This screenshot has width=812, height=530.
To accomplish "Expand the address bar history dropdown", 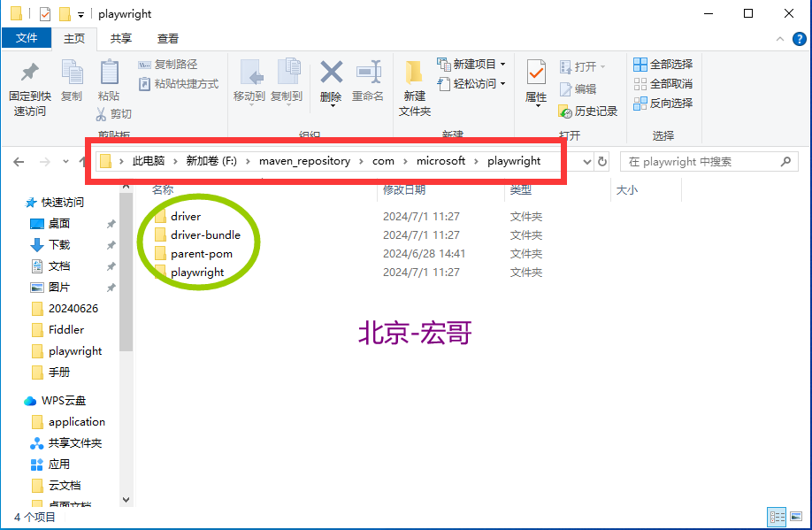I will tap(586, 162).
